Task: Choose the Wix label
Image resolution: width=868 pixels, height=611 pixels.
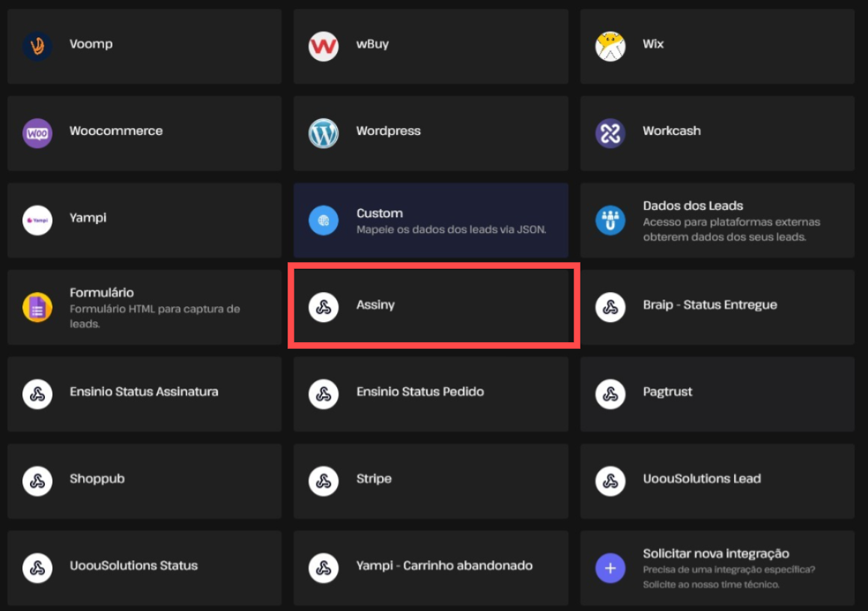Action: point(653,43)
